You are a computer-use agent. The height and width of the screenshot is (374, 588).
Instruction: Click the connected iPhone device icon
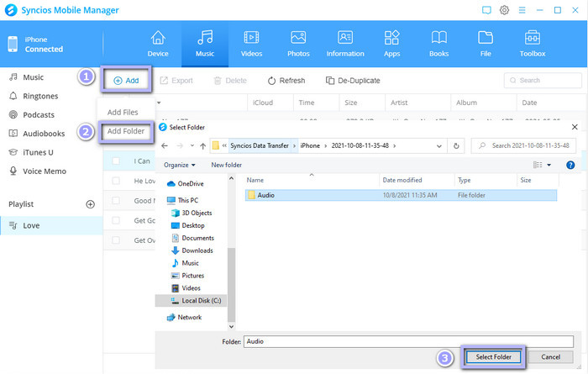(x=13, y=44)
